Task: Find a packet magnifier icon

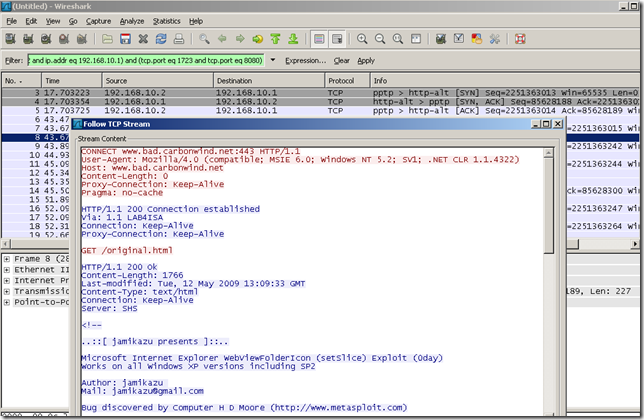Action: (204, 39)
